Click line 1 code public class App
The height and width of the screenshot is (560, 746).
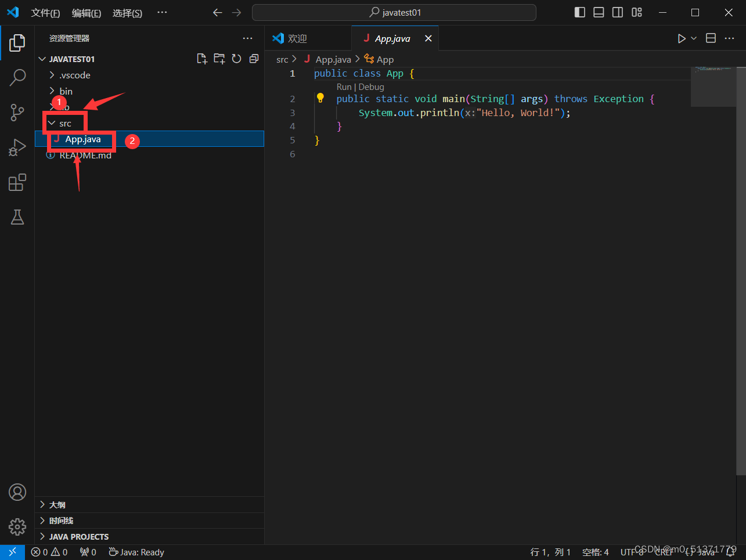click(364, 73)
